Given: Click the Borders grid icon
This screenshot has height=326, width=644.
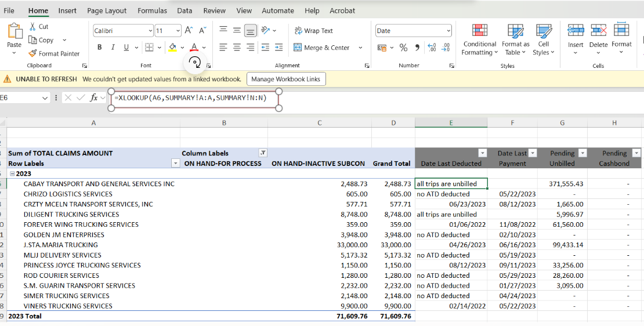Looking at the screenshot, I should pyautogui.click(x=150, y=48).
